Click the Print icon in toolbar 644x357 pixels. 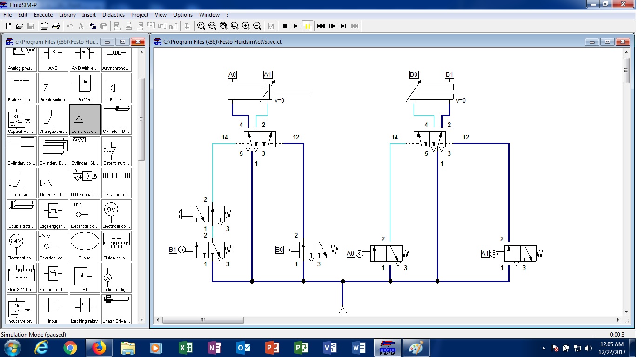(56, 26)
